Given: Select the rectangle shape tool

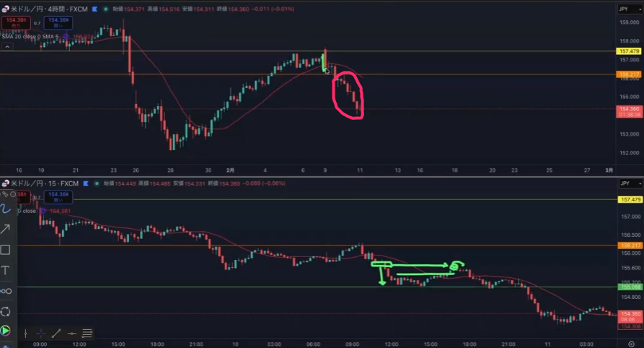Looking at the screenshot, I should [6, 250].
